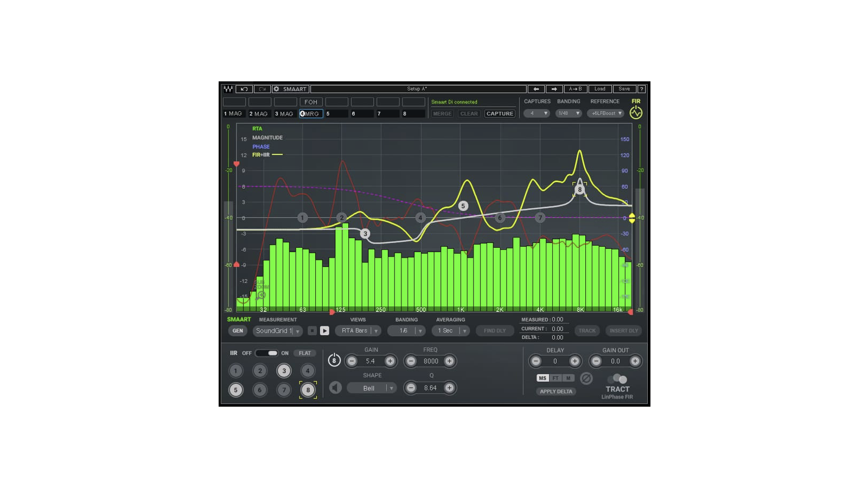Open the Captures count dropdown
The image size is (868, 488).
537,113
